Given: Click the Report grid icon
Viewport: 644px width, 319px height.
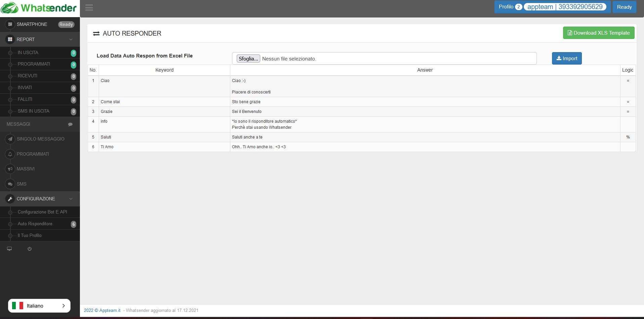Looking at the screenshot, I should (x=10, y=39).
